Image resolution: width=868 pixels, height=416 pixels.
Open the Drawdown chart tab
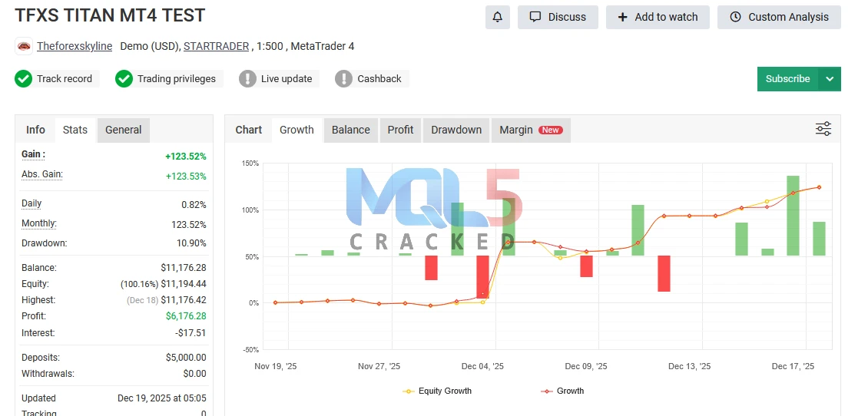tap(456, 130)
